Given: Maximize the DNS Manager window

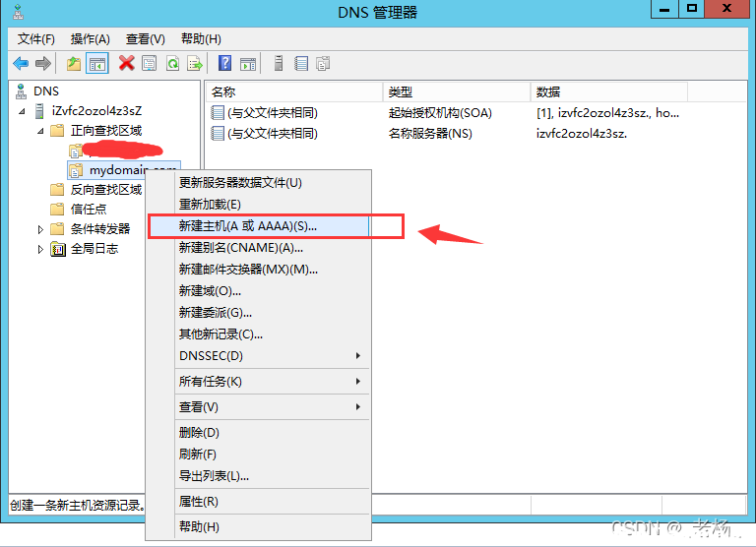Looking at the screenshot, I should click(x=692, y=9).
